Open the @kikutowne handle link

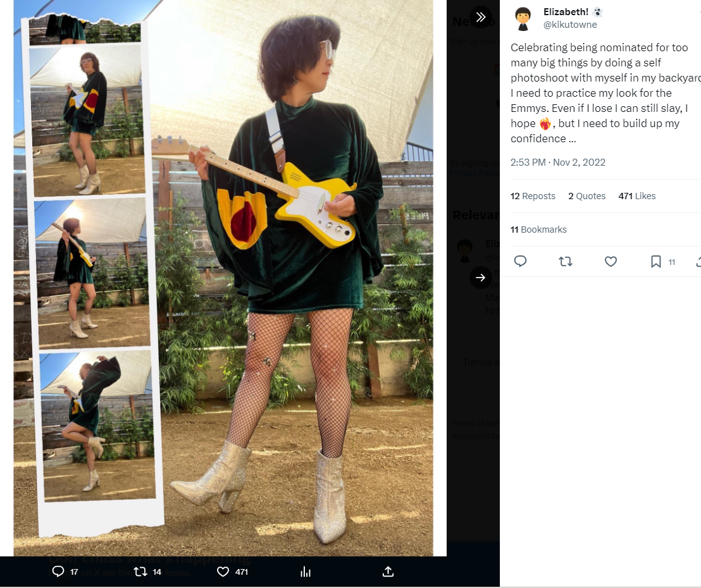coord(570,25)
